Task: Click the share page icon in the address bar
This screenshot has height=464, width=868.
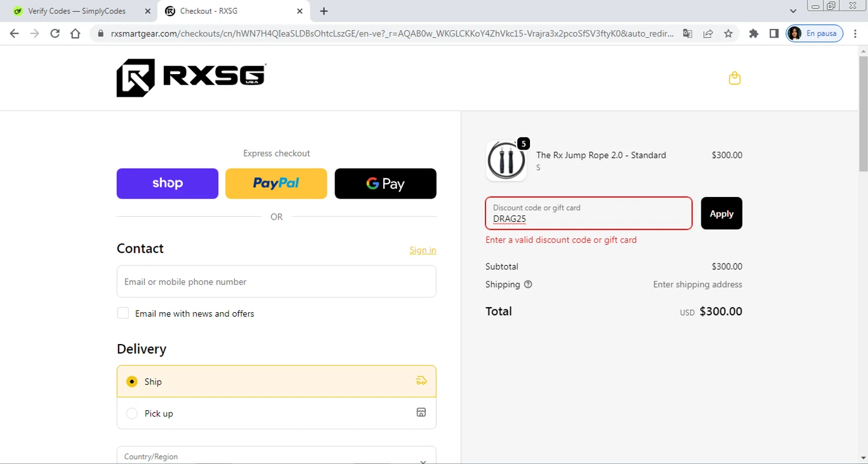Action: tap(708, 34)
